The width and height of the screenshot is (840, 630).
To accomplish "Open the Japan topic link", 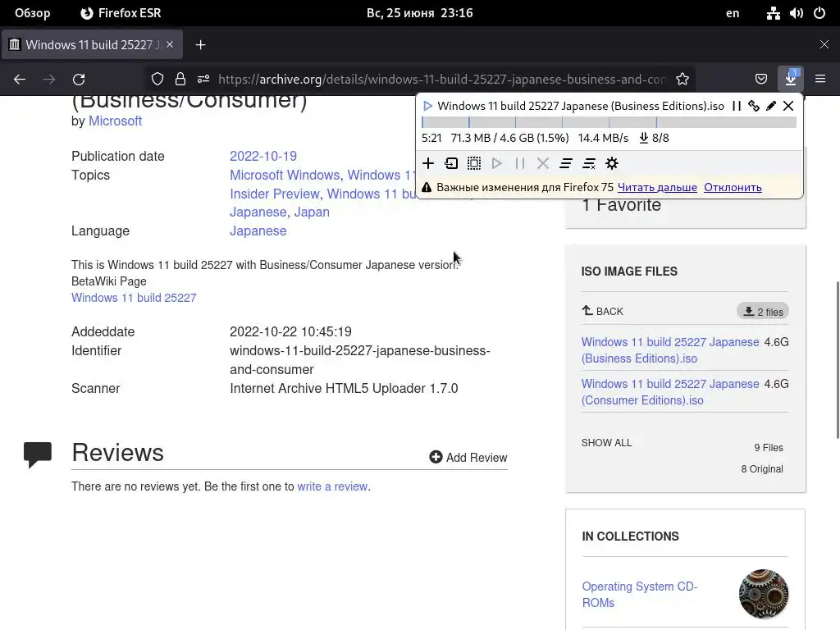I will 312,212.
